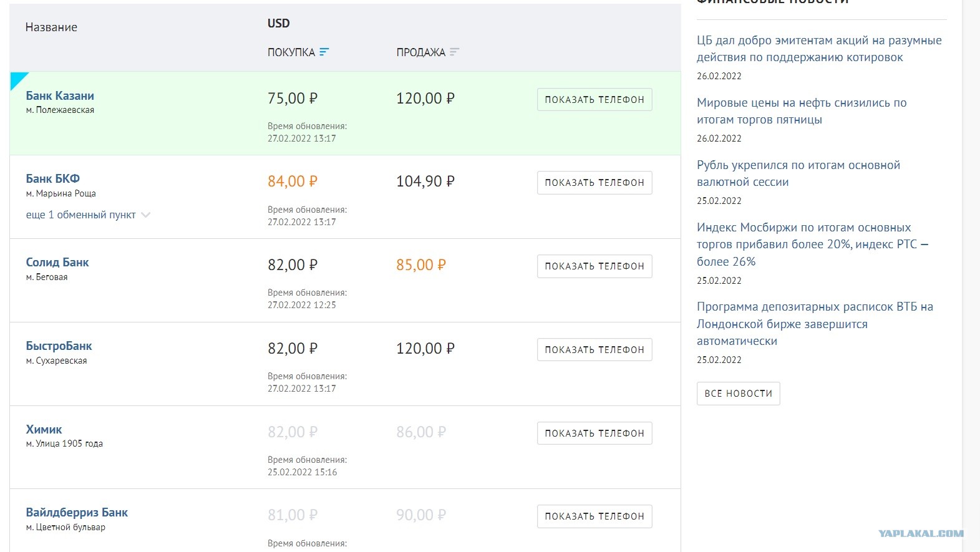This screenshot has width=980, height=552.
Task: Click the Название column header
Action: coord(51,27)
